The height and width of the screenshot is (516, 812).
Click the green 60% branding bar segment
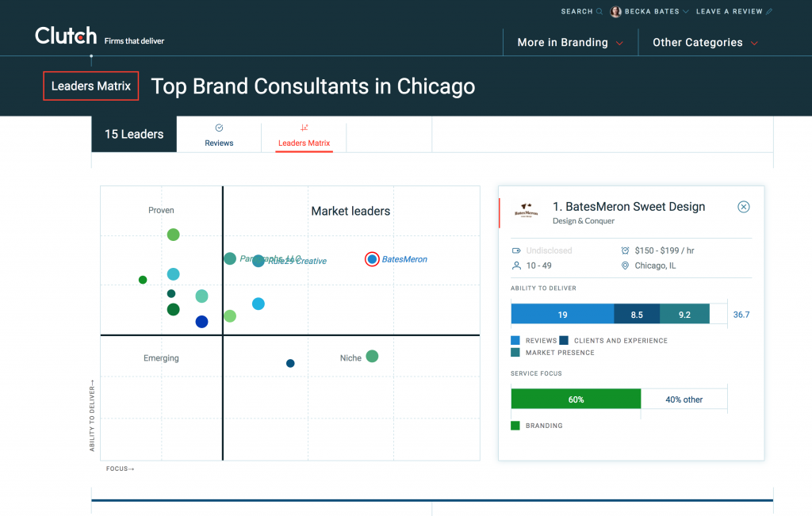pos(576,399)
